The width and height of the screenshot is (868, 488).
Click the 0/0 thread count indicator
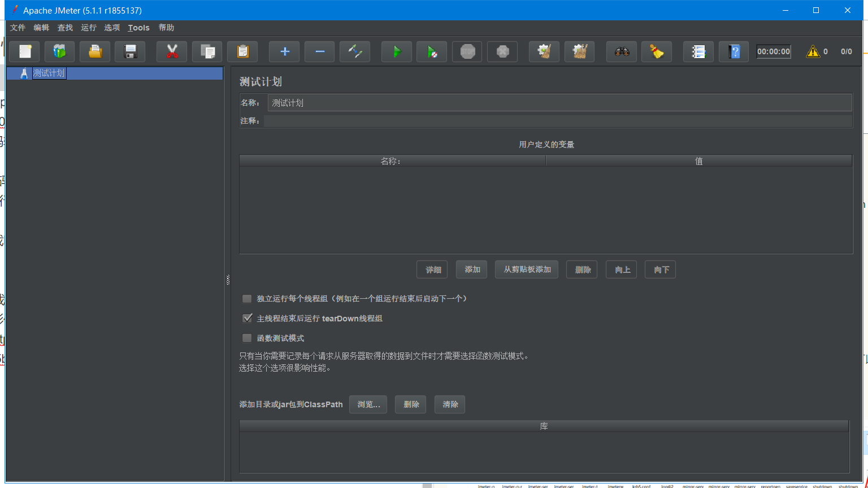pyautogui.click(x=846, y=51)
